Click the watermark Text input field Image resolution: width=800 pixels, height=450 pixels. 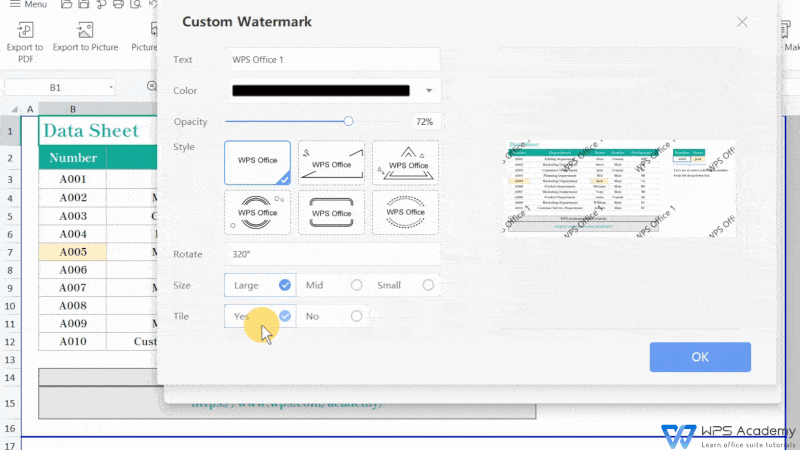[332, 60]
